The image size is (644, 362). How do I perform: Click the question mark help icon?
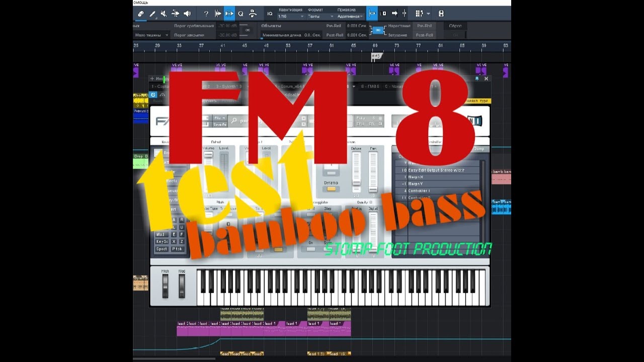206,14
